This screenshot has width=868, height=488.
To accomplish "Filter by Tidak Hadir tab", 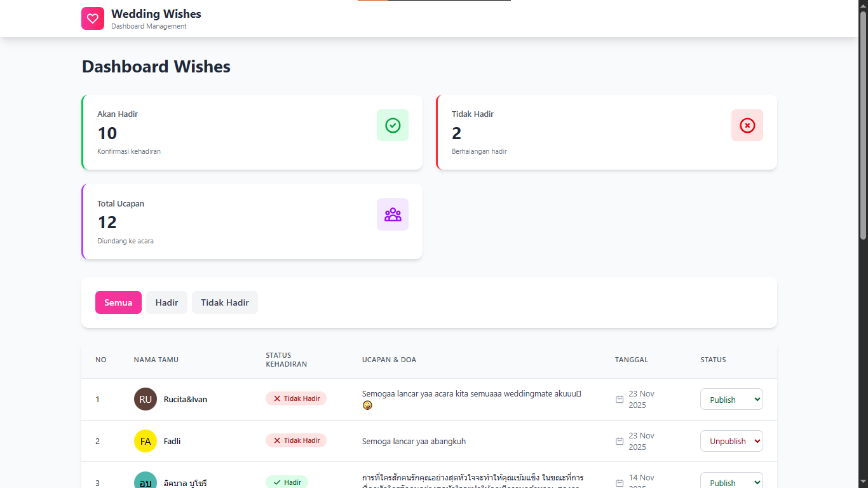I will pyautogui.click(x=225, y=302).
